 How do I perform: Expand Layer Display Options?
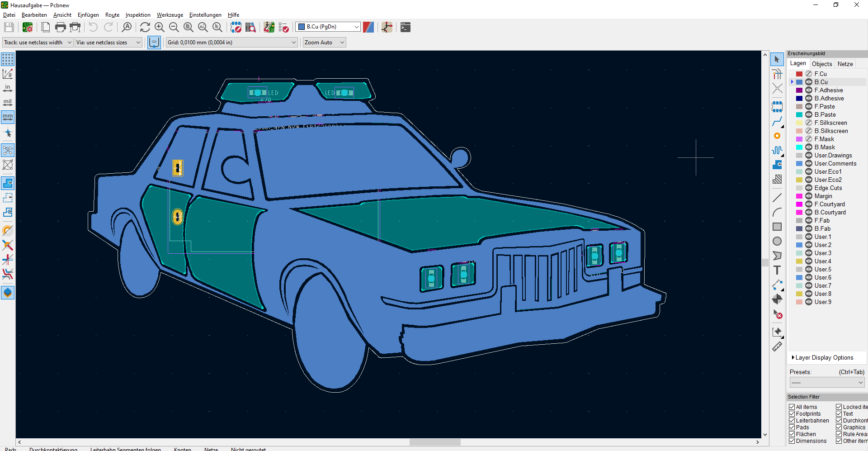(824, 358)
